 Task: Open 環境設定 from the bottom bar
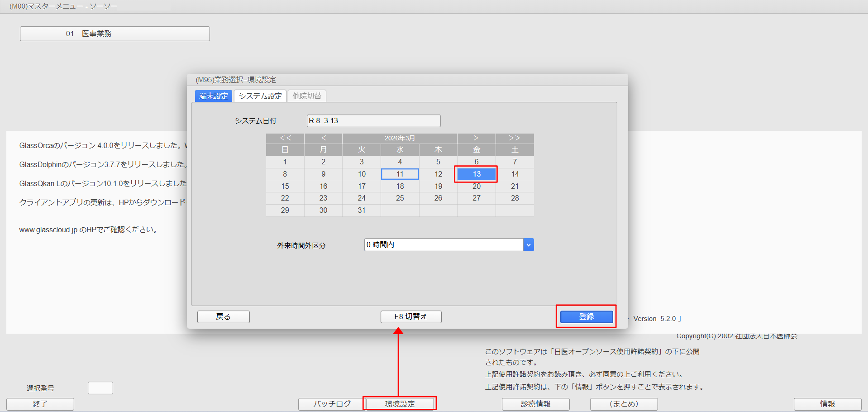(x=399, y=403)
